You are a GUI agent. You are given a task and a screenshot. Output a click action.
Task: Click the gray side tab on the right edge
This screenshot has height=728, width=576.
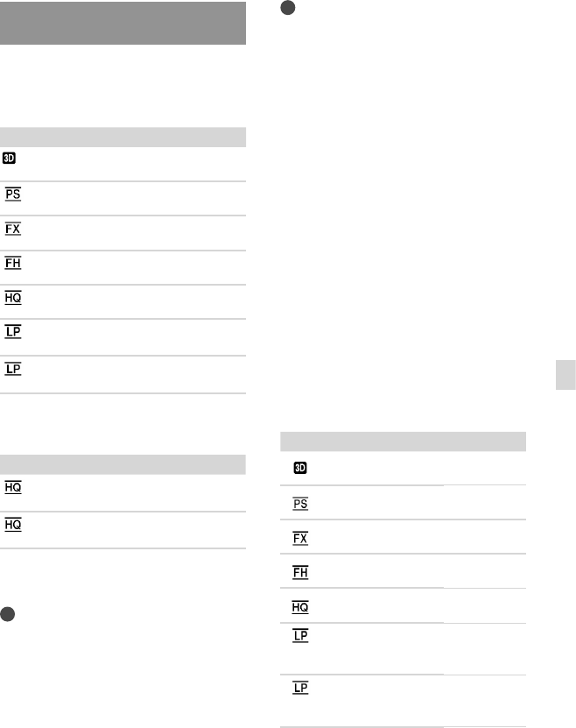pos(565,373)
